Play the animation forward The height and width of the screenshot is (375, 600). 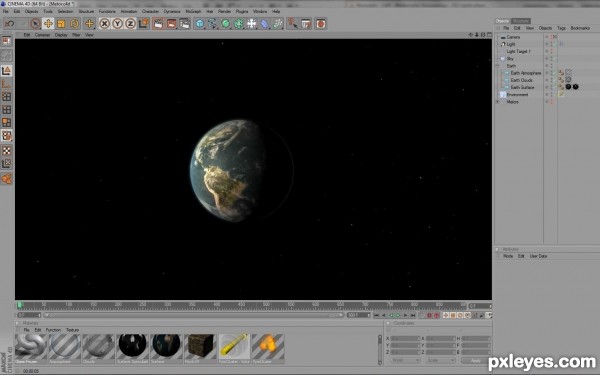(398, 315)
